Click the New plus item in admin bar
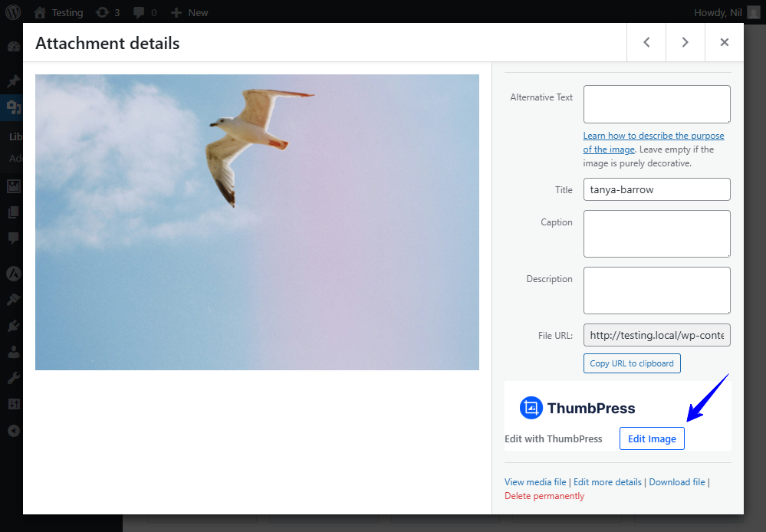The width and height of the screenshot is (766, 532). point(189,13)
